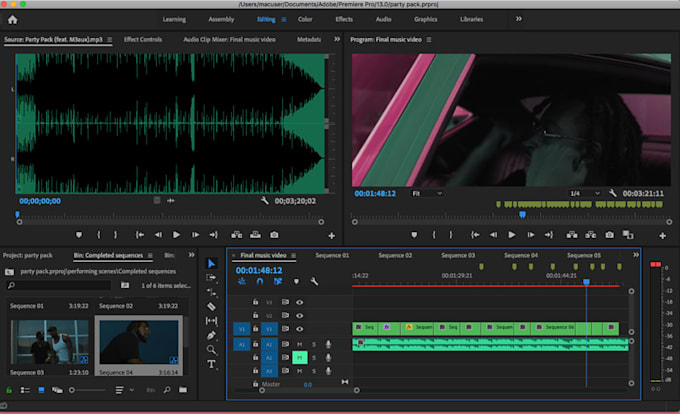Solo audio track A1

pyautogui.click(x=314, y=344)
